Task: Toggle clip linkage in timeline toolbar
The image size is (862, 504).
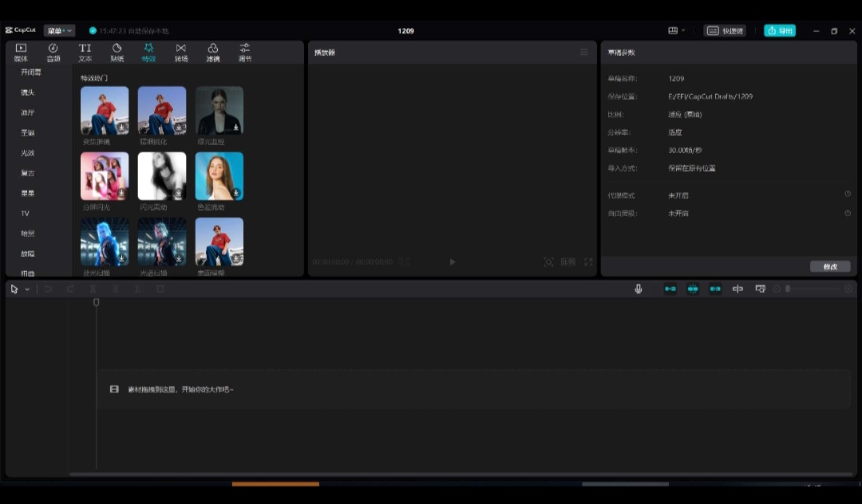Action: 715,289
